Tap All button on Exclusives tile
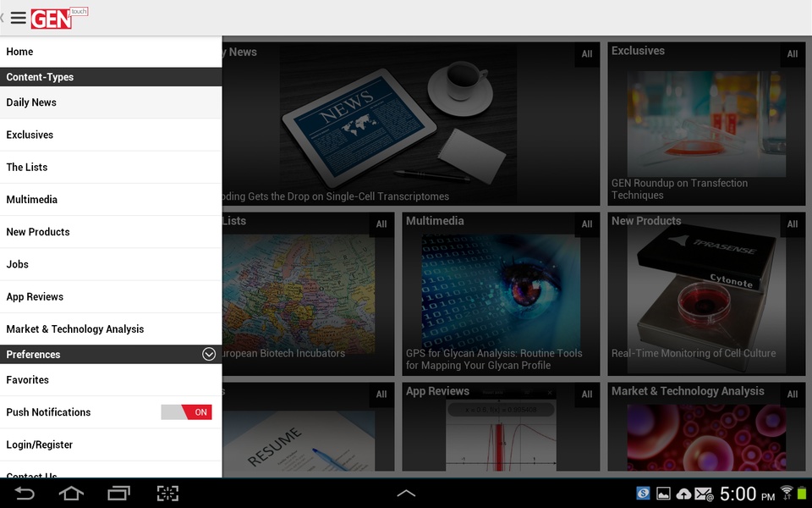 793,54
